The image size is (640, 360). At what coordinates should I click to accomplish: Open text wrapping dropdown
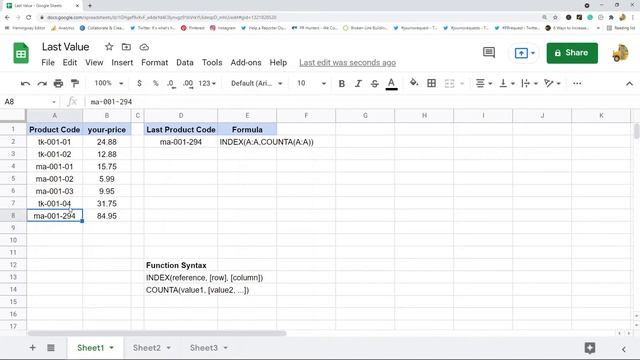pos(529,83)
